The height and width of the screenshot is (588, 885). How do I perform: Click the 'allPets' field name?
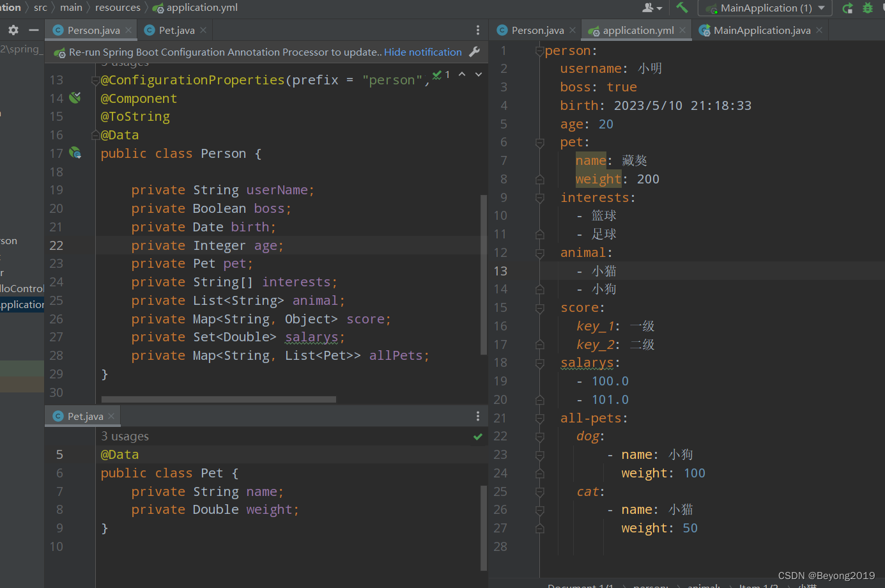pos(396,355)
